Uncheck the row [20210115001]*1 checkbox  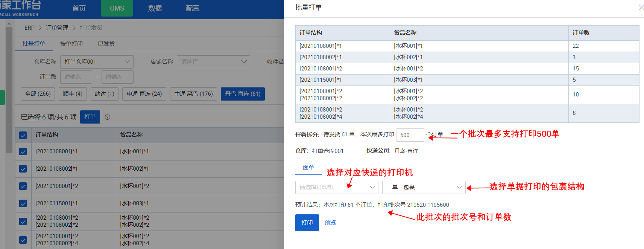click(23, 203)
